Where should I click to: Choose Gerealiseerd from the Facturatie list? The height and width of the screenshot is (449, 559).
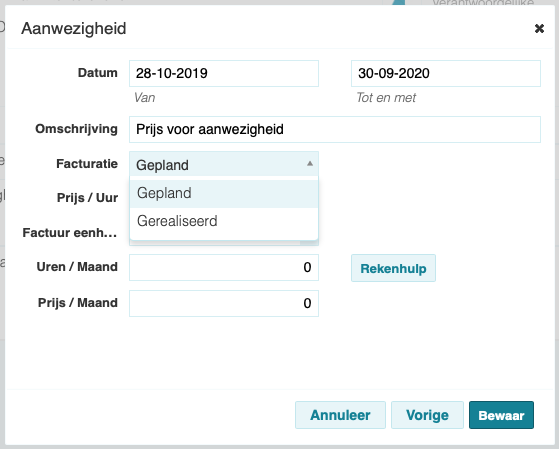pos(224,221)
